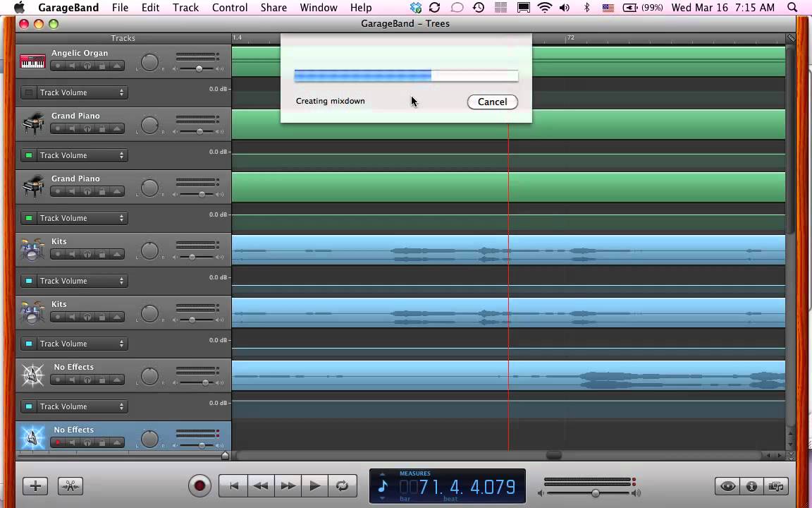Screen dimensions: 812x508
Task: Open the Control menu
Action: 229,7
